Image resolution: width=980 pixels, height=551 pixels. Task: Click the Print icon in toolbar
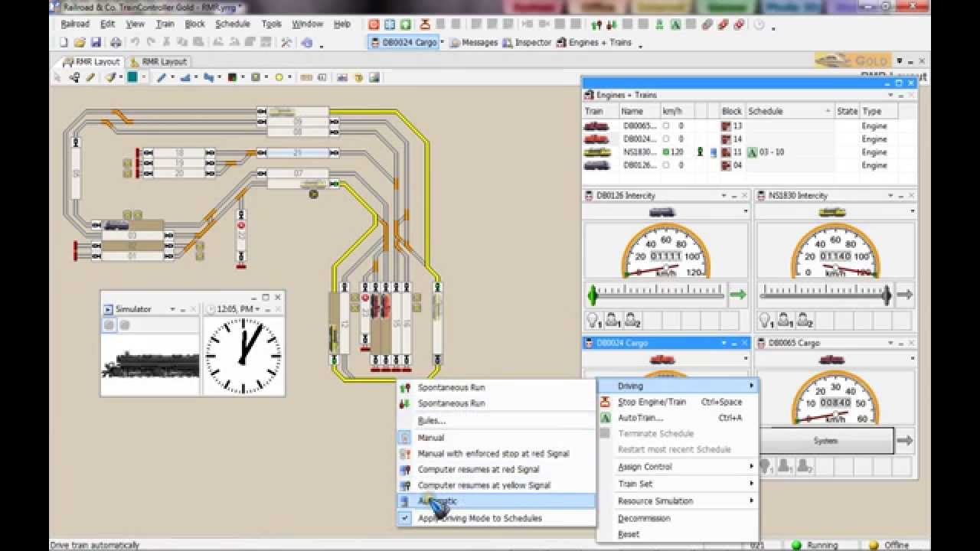116,43
